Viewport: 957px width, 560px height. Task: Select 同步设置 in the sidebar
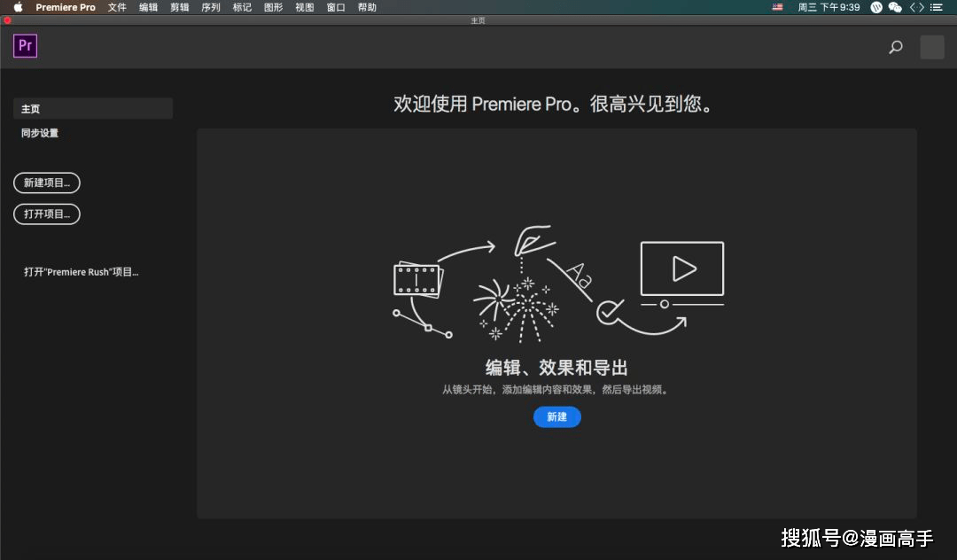point(40,133)
